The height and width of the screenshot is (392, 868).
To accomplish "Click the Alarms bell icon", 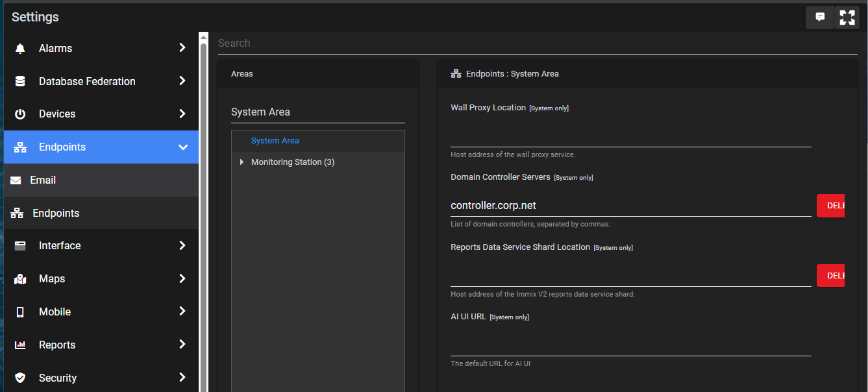I will (x=20, y=49).
